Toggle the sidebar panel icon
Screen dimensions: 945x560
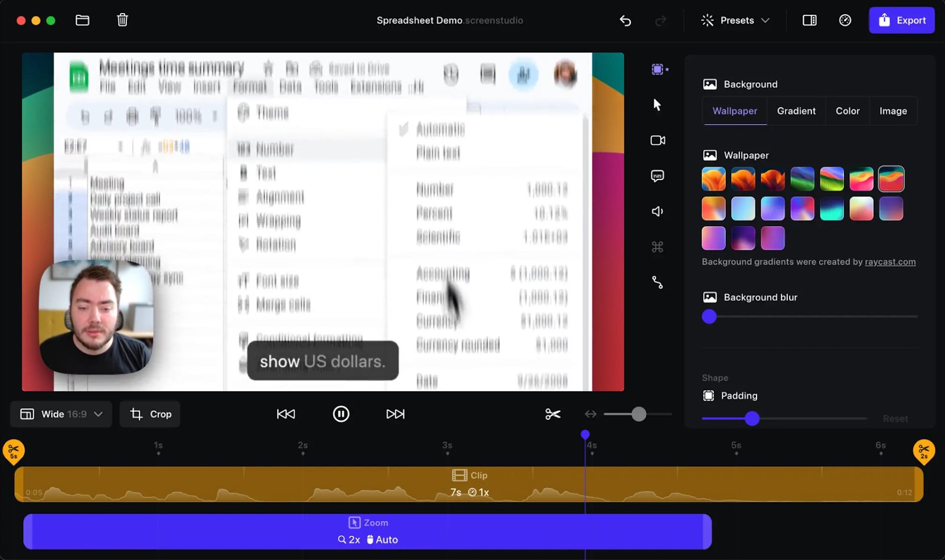pyautogui.click(x=810, y=20)
